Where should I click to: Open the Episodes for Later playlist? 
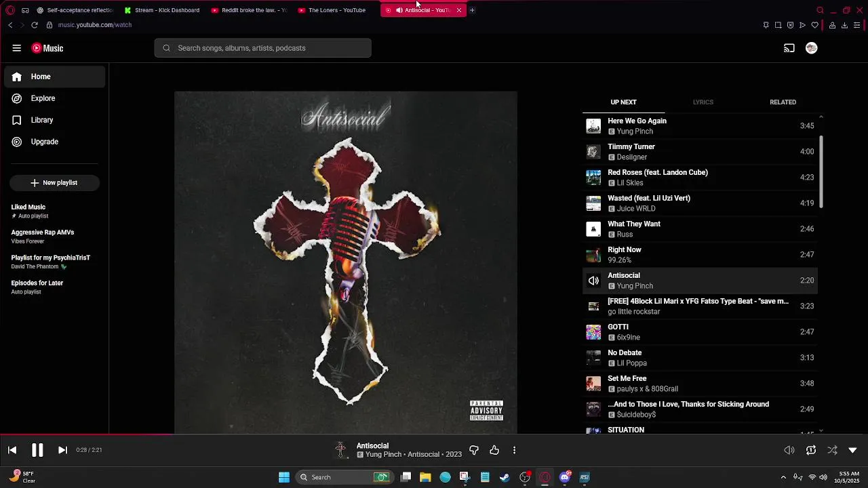[x=54, y=287]
